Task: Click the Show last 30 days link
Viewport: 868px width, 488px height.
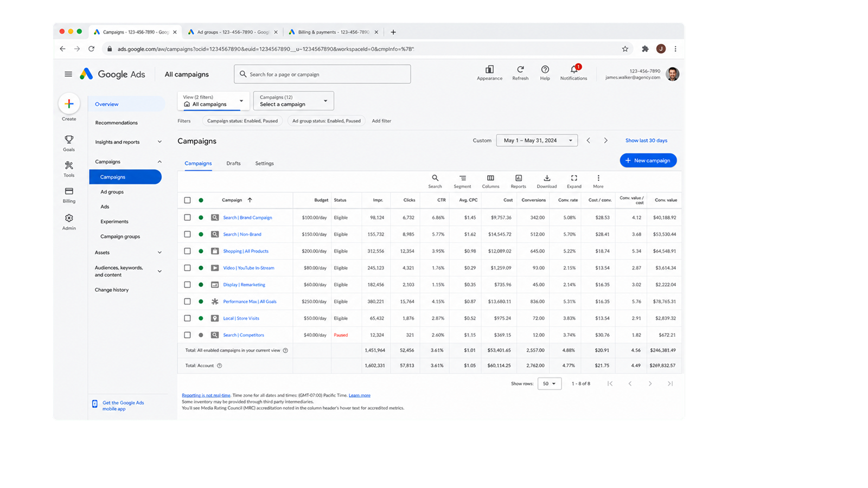Action: (x=646, y=140)
